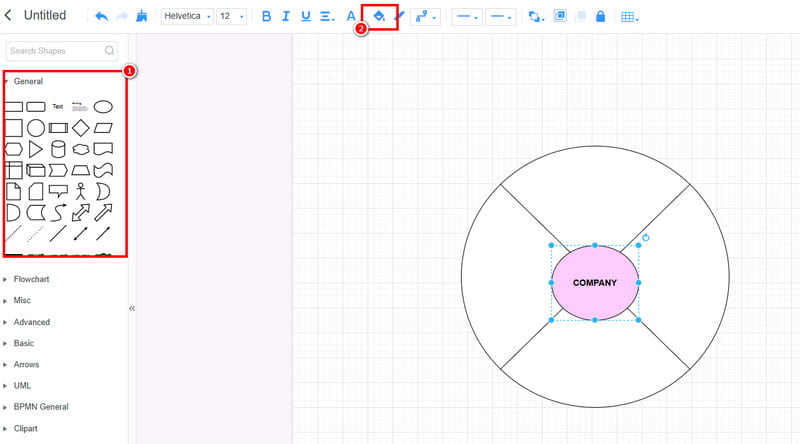Collapse the shapes sidebar panel
Image resolution: width=800 pixels, height=444 pixels.
click(132, 308)
